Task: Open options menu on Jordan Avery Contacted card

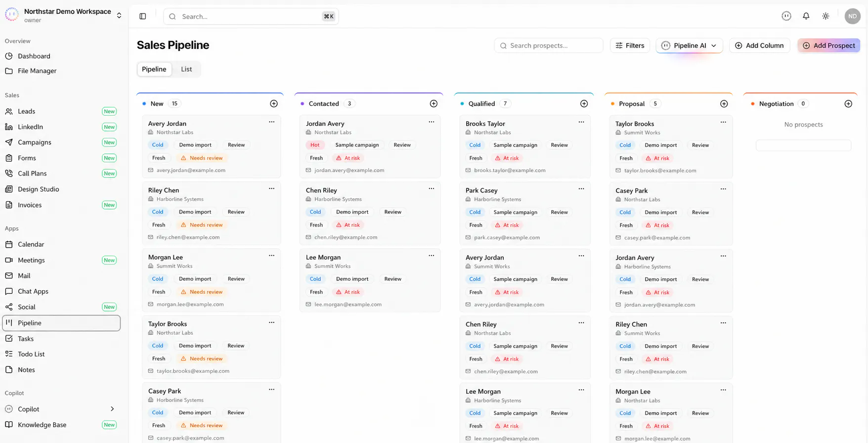Action: (432, 122)
